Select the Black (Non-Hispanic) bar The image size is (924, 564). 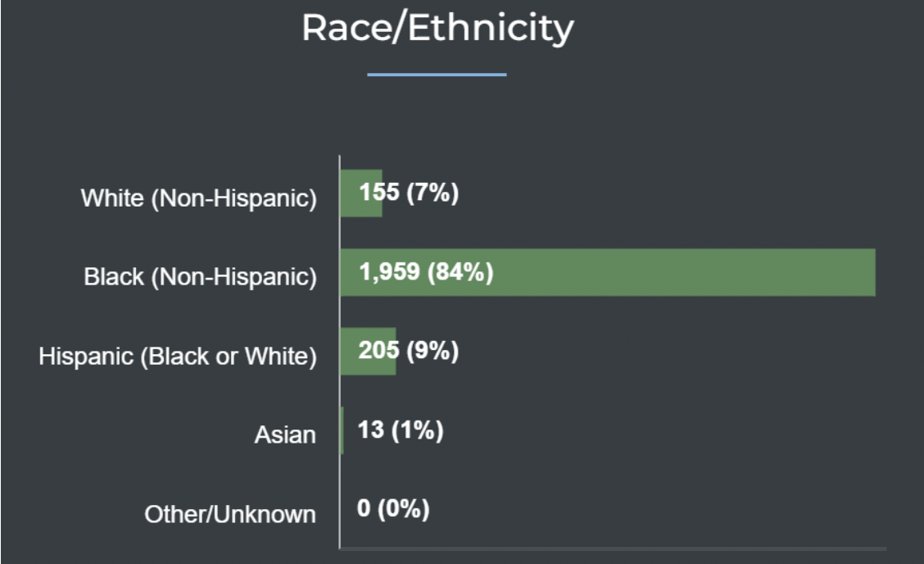(608, 272)
